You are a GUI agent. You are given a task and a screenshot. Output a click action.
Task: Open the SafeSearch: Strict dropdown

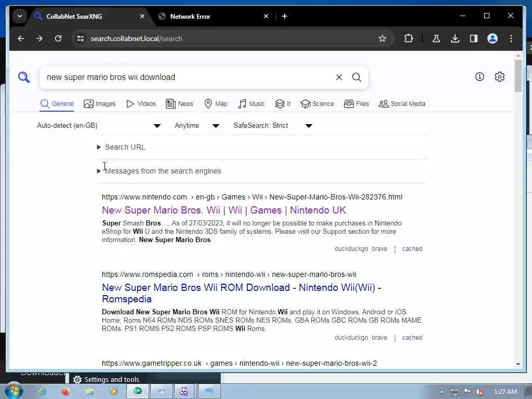coord(273,126)
